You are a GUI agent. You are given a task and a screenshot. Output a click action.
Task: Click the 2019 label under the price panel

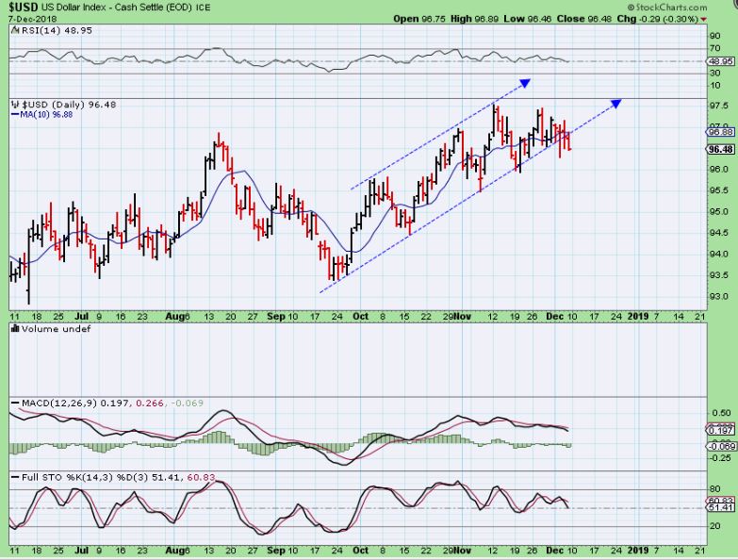pos(638,316)
